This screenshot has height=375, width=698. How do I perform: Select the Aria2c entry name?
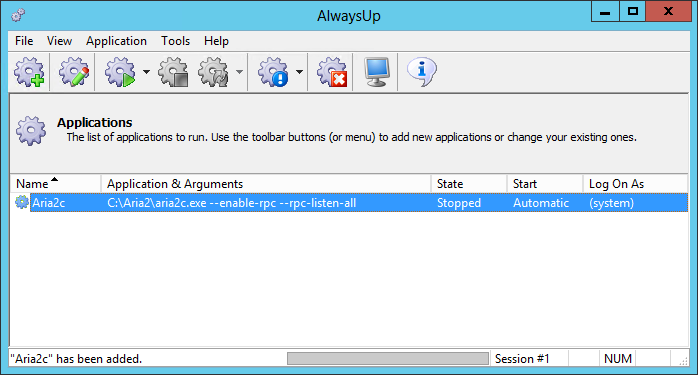pos(49,203)
